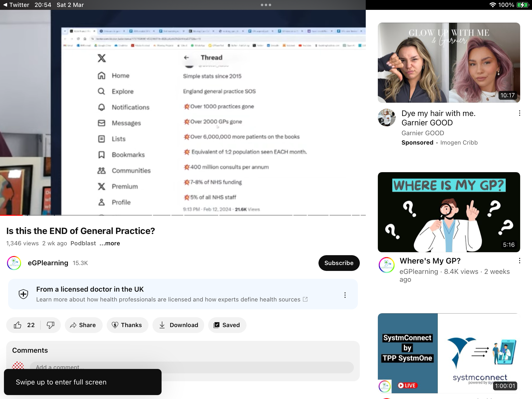The width and height of the screenshot is (532, 399).
Task: Tap the From a licensed doctor heading
Action: coord(90,289)
